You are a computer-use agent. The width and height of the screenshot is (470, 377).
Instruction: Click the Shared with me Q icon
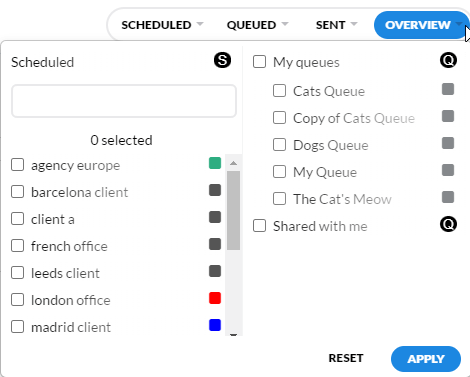coord(448,224)
